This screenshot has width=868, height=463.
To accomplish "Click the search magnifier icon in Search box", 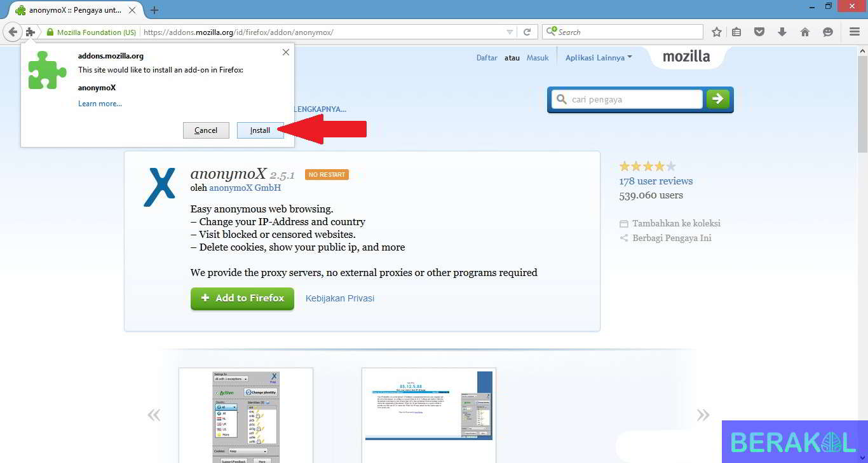I will (x=551, y=31).
